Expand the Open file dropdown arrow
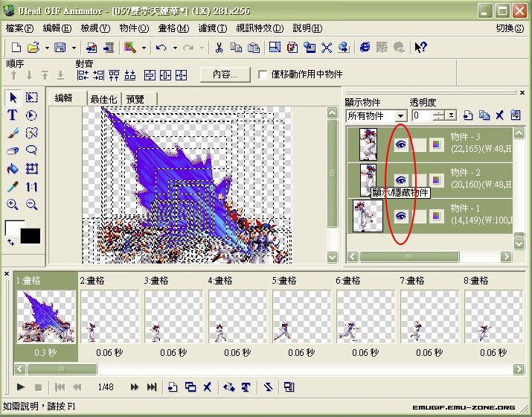 [47, 48]
